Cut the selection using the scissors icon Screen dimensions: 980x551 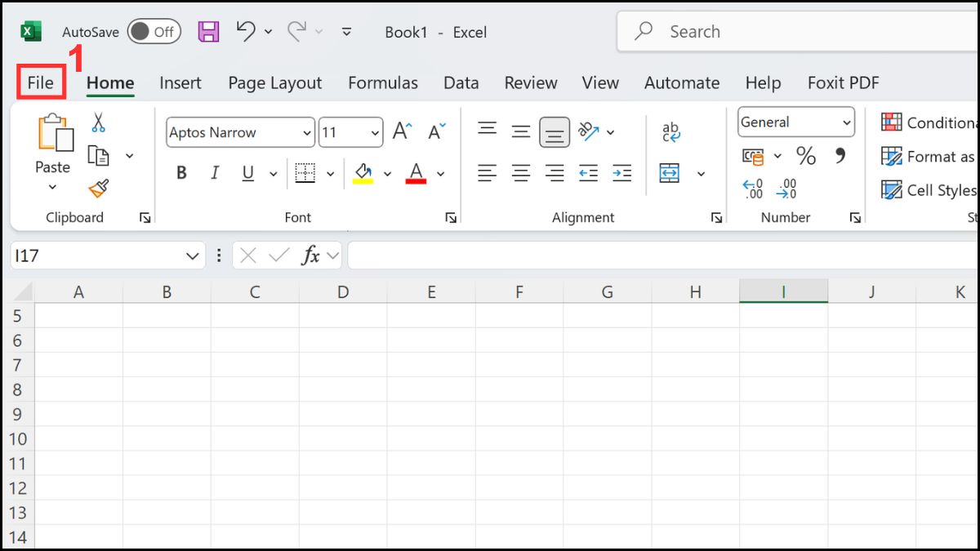(x=100, y=122)
